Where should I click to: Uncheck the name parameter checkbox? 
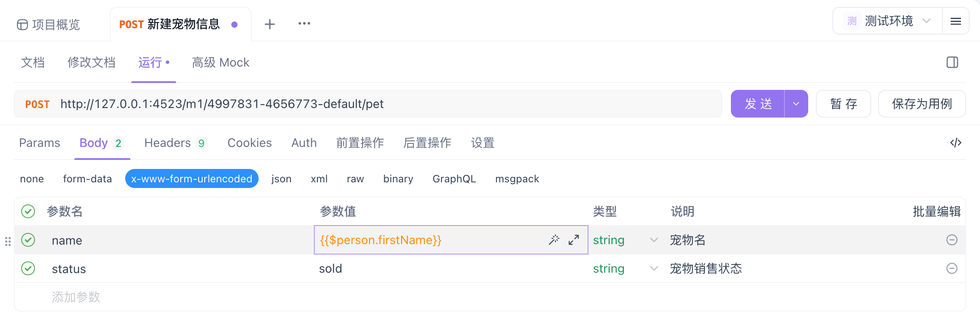coord(28,240)
